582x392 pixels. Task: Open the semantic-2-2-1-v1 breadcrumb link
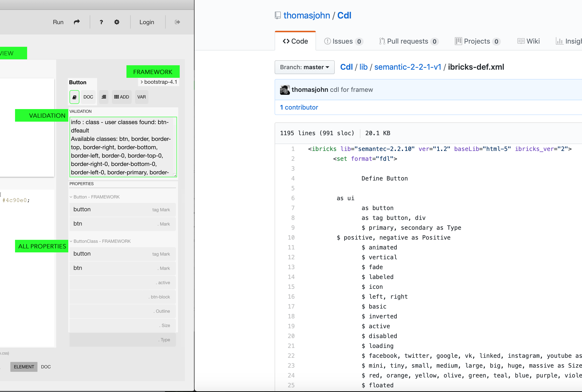tap(408, 67)
